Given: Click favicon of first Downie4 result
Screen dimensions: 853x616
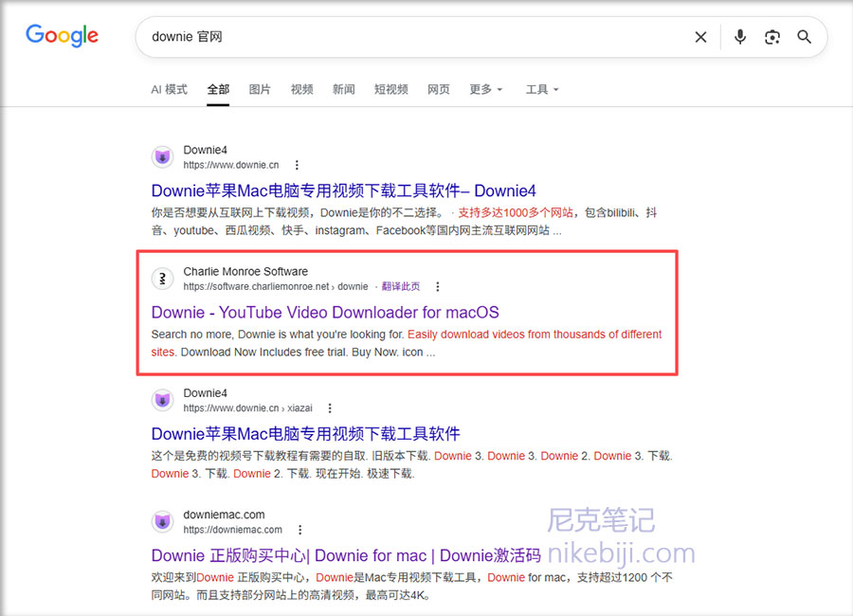Looking at the screenshot, I should 162,157.
